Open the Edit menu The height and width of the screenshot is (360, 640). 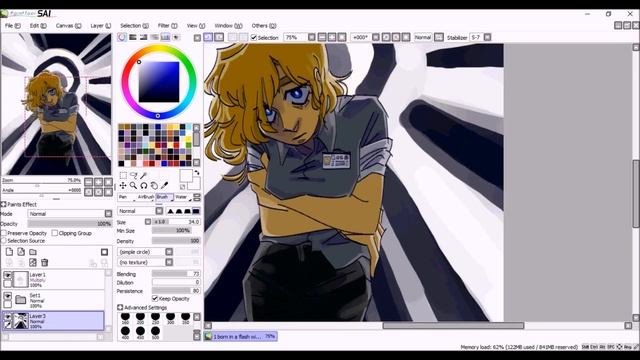[x=38, y=25]
